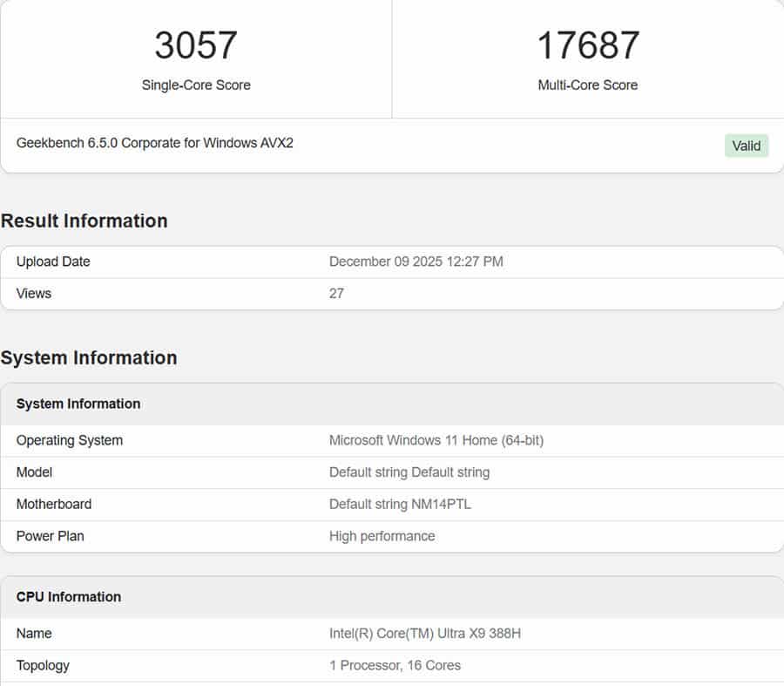Screen dimensions: 784x686
Task: Click 1 Processor, 16 Cores value
Action: 395,665
